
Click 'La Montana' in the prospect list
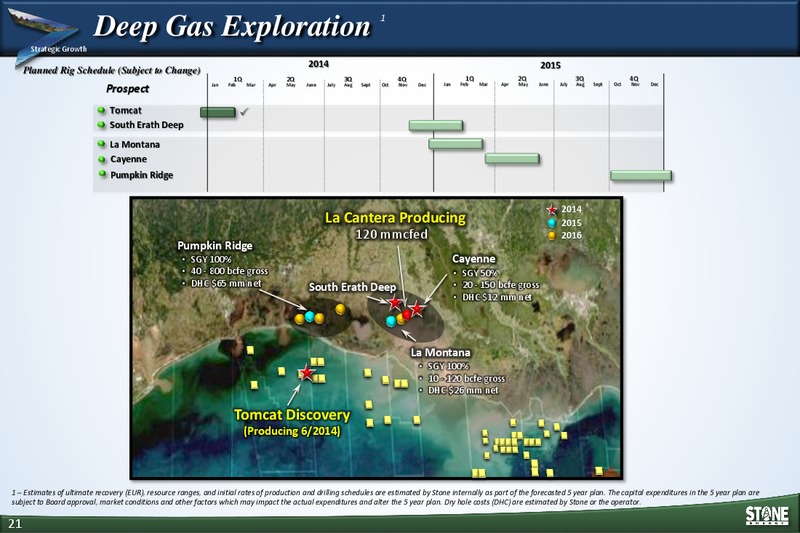pos(135,145)
